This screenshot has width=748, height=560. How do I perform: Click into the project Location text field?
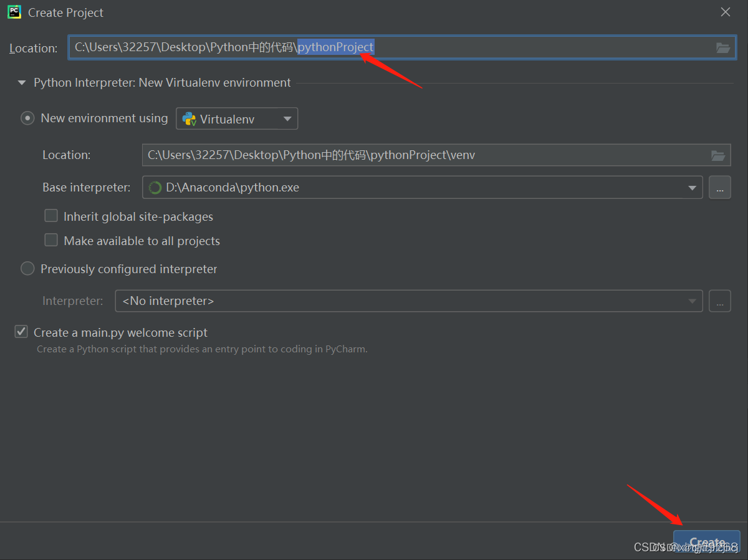(x=402, y=47)
